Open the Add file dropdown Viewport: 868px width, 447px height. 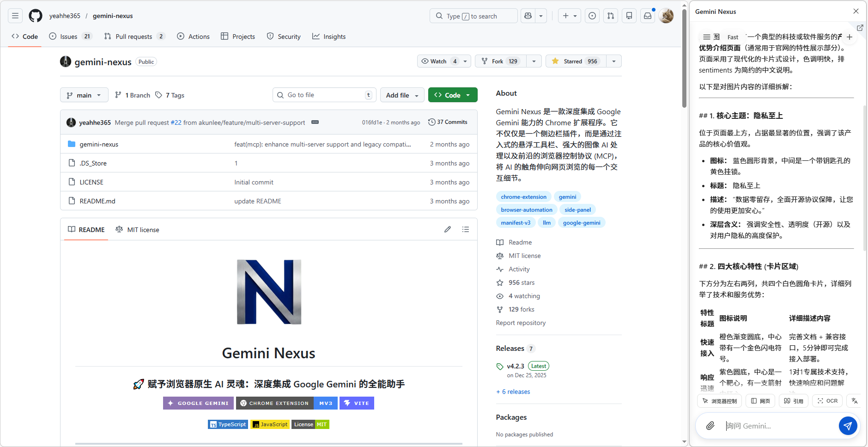click(402, 95)
